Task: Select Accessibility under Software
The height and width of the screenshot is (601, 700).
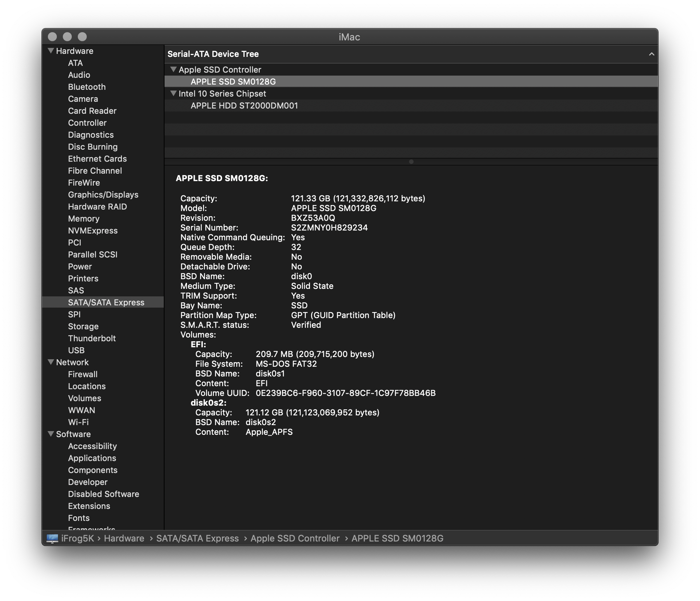Action: pyautogui.click(x=92, y=446)
